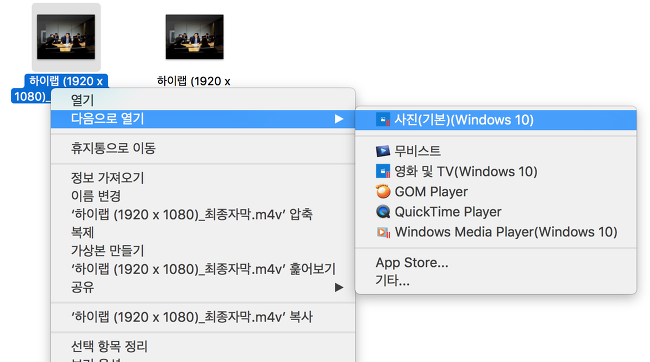The width and height of the screenshot is (650, 362).
Task: Choose 기타... to pick another app
Action: click(x=496, y=281)
